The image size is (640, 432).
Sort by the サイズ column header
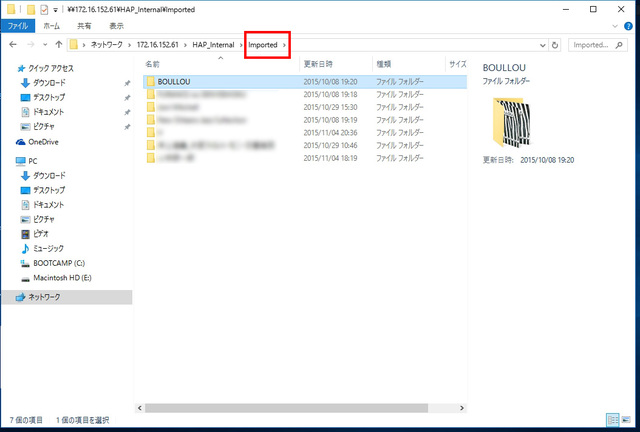pos(456,64)
